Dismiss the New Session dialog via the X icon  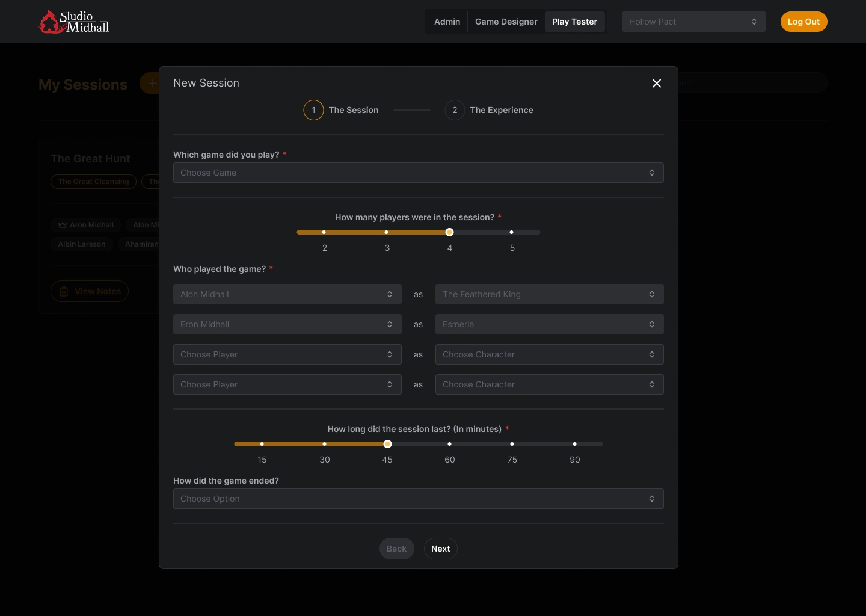[x=656, y=84]
